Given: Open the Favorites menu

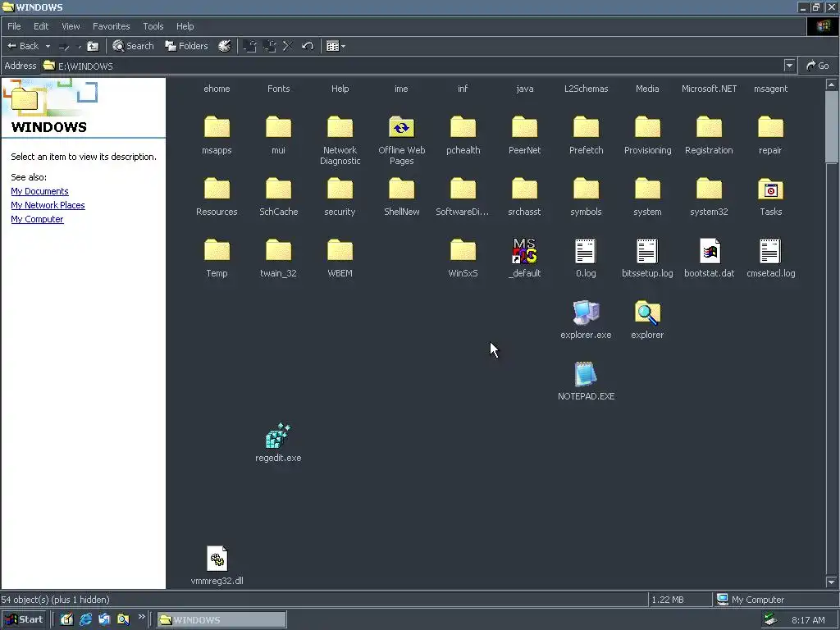Looking at the screenshot, I should click(x=112, y=26).
